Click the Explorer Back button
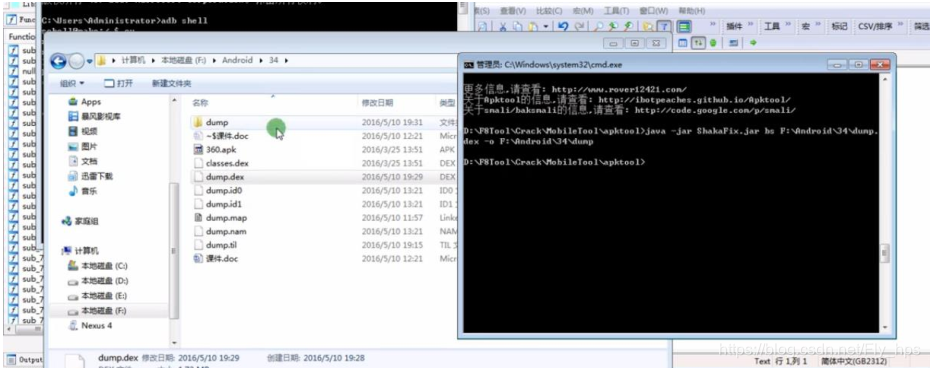Screen dimensions: 930x368 click(58, 61)
